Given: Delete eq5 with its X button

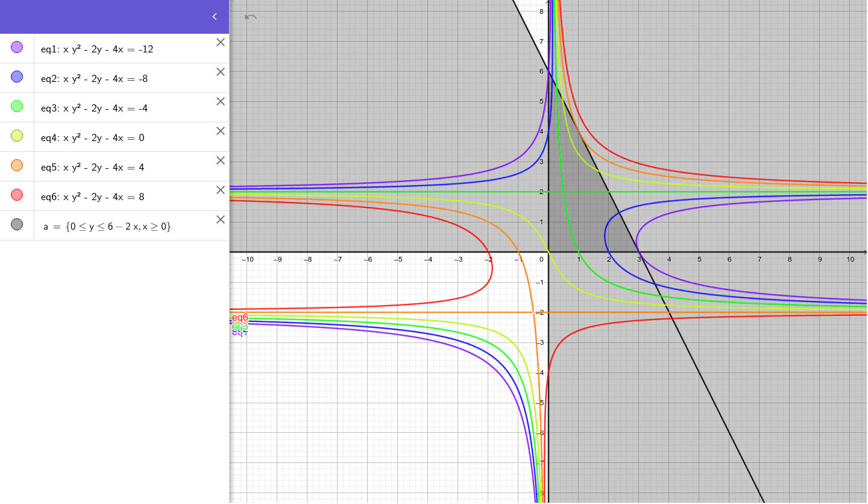Looking at the screenshot, I should click(x=221, y=160).
